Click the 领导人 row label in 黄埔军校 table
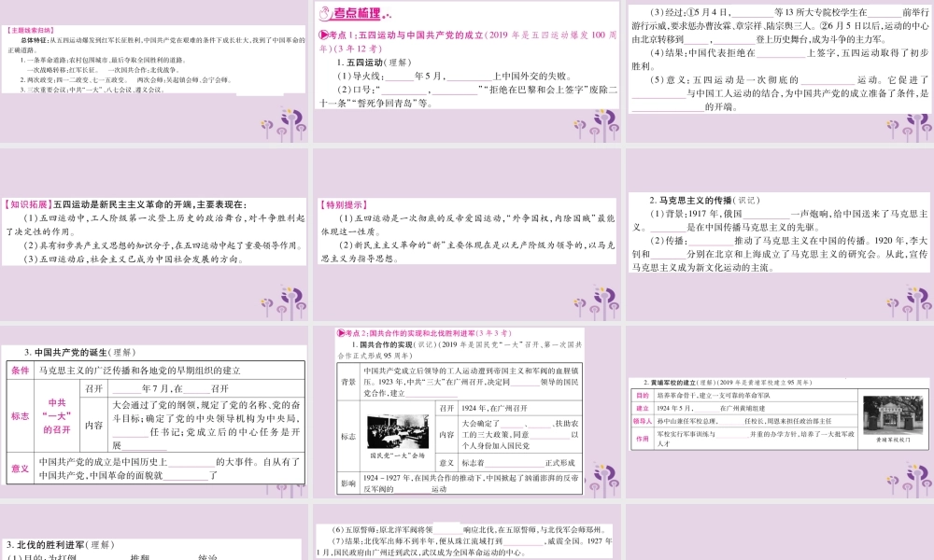934x560 pixels. 643,421
